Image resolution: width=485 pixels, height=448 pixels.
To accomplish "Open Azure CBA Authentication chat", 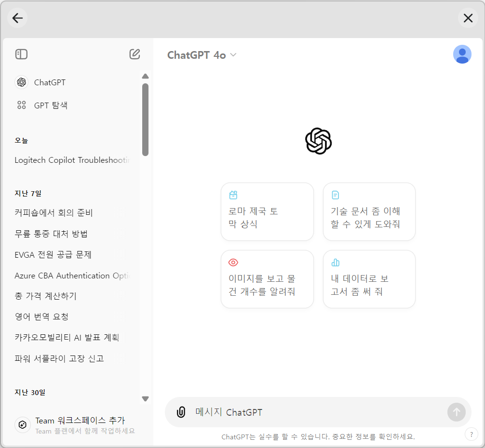I will (73, 276).
